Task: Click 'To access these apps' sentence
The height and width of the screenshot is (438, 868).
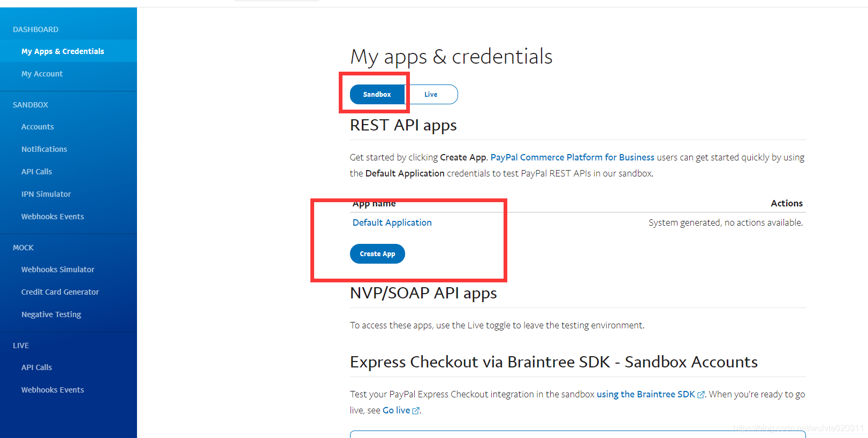Action: (x=497, y=325)
